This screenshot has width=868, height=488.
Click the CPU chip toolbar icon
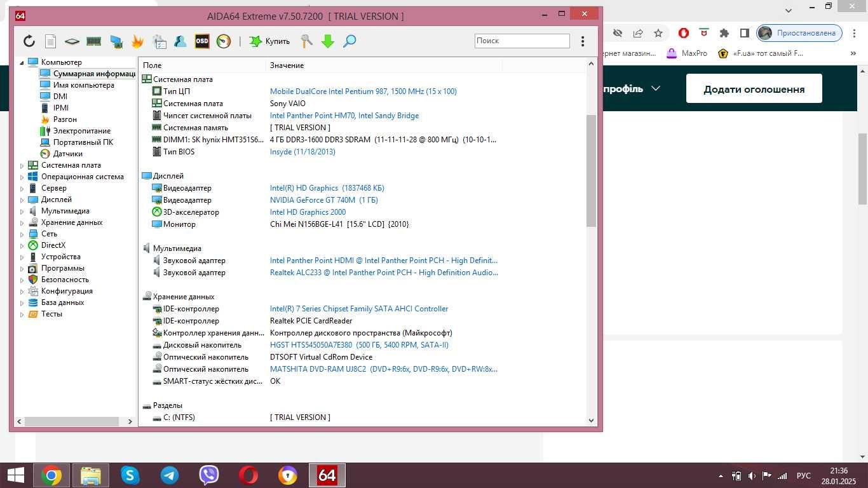pos(72,41)
